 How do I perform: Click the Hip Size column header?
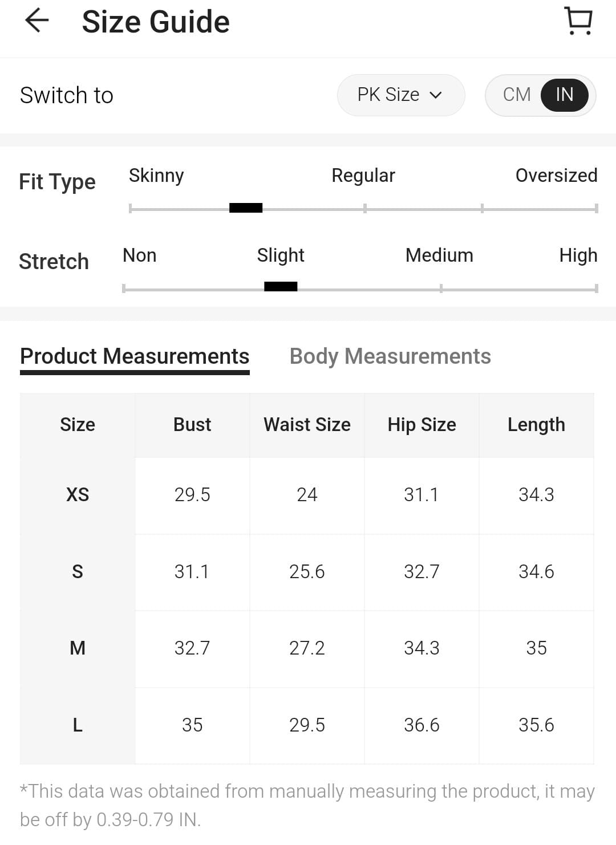[422, 425]
